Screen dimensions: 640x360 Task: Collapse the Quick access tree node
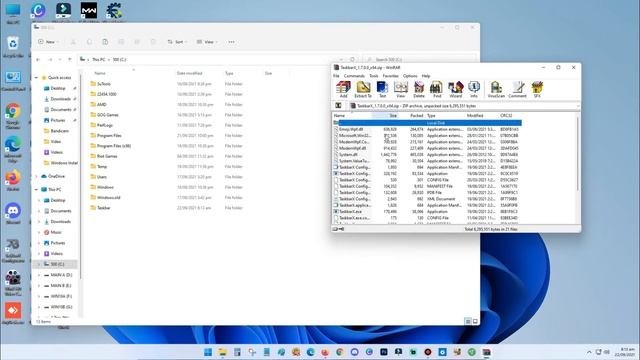click(x=37, y=78)
